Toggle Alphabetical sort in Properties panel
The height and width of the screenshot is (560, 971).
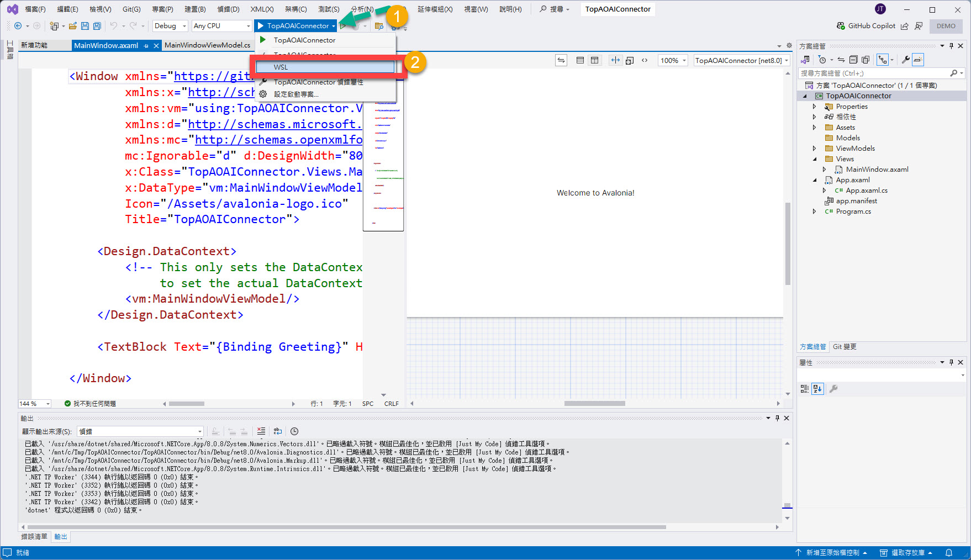[817, 389]
